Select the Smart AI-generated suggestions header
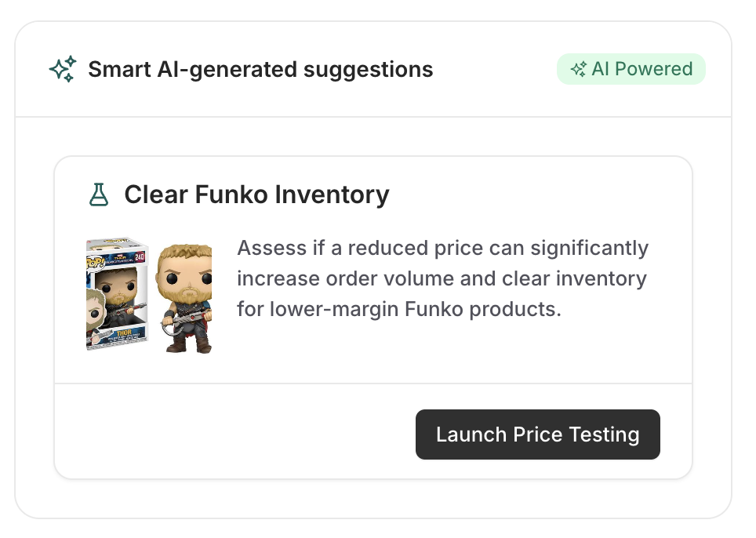The height and width of the screenshot is (538, 756). [261, 69]
